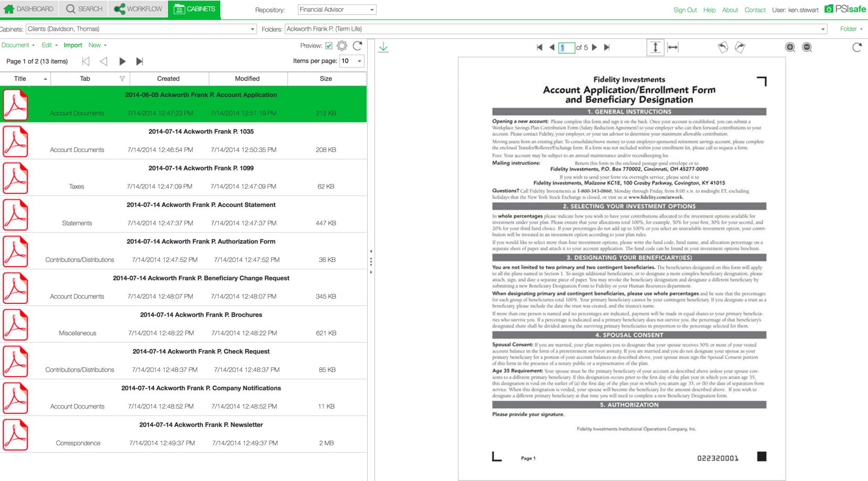
Task: Go to next page of list
Action: coord(122,61)
